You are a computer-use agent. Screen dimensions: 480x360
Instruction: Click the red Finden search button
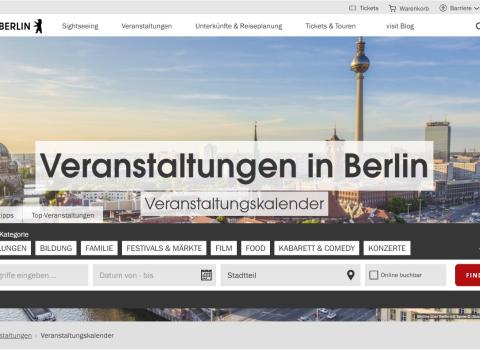pyautogui.click(x=468, y=275)
